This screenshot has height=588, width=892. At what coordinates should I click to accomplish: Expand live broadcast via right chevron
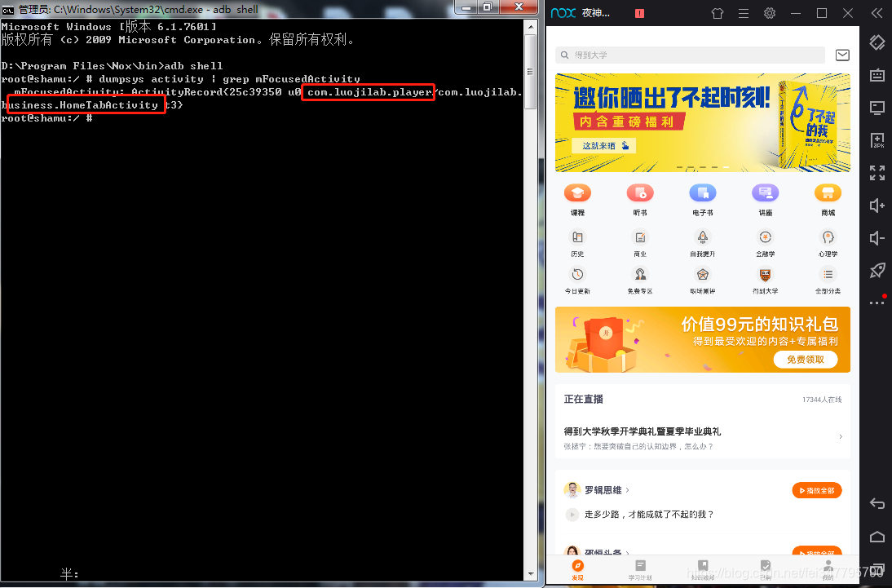841,436
